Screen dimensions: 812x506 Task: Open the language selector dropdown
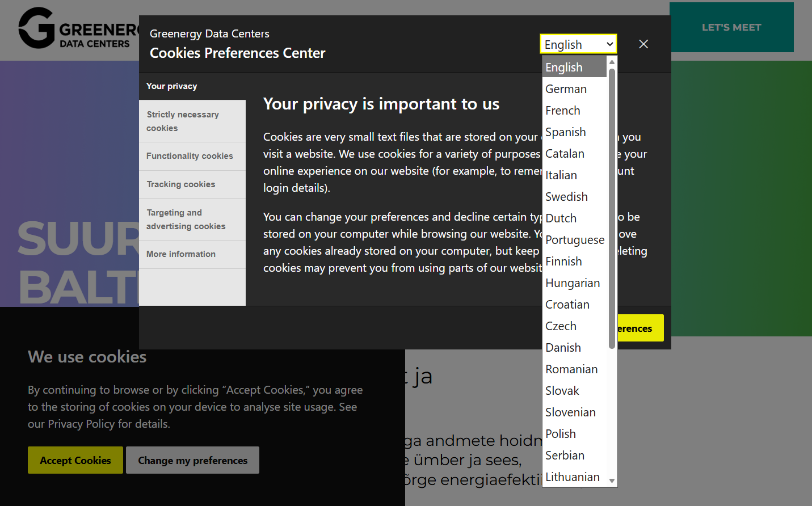coord(578,44)
